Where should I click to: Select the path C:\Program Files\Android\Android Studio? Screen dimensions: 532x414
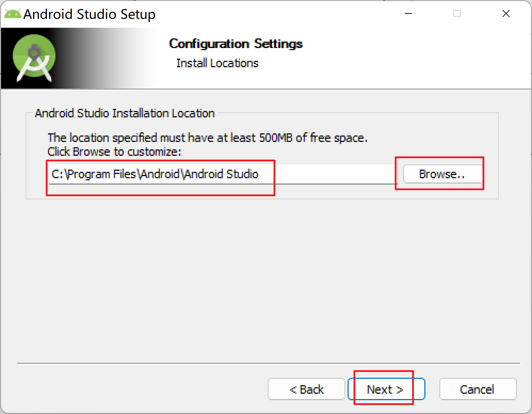pos(155,174)
